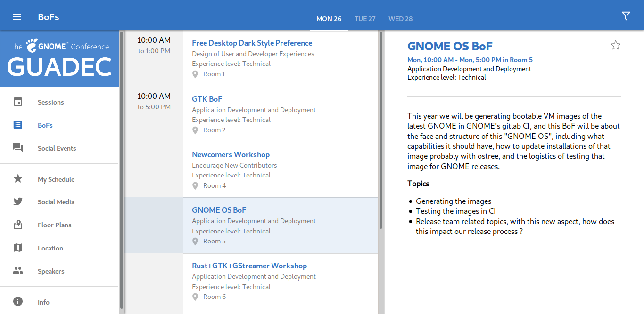Click the '10:00 AM to 1:00 PM' time slot
This screenshot has height=314, width=644.
point(154,45)
